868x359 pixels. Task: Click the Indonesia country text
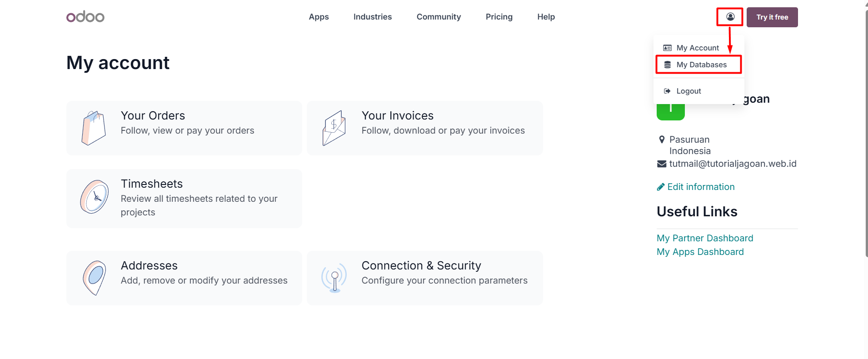[690, 151]
